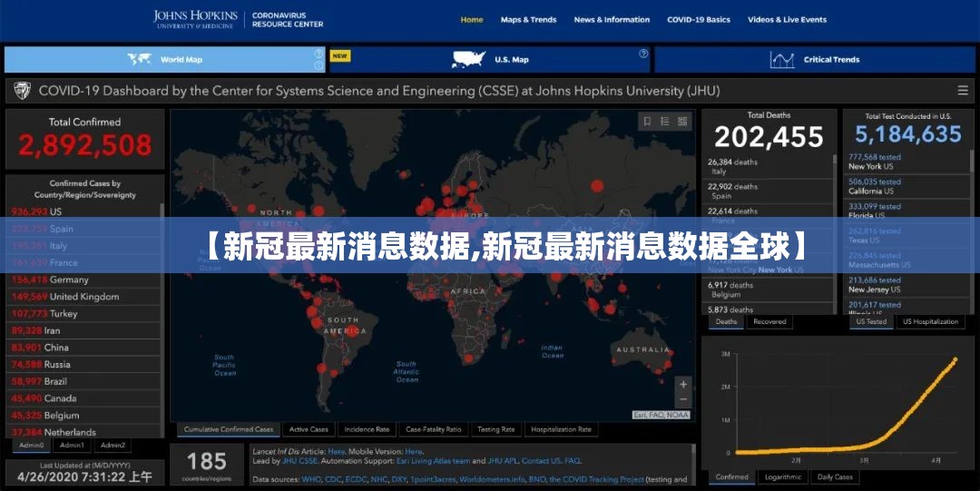This screenshot has width=980, height=491.
Task: Select the '83,901 China' row
Action: pyautogui.click(x=83, y=347)
